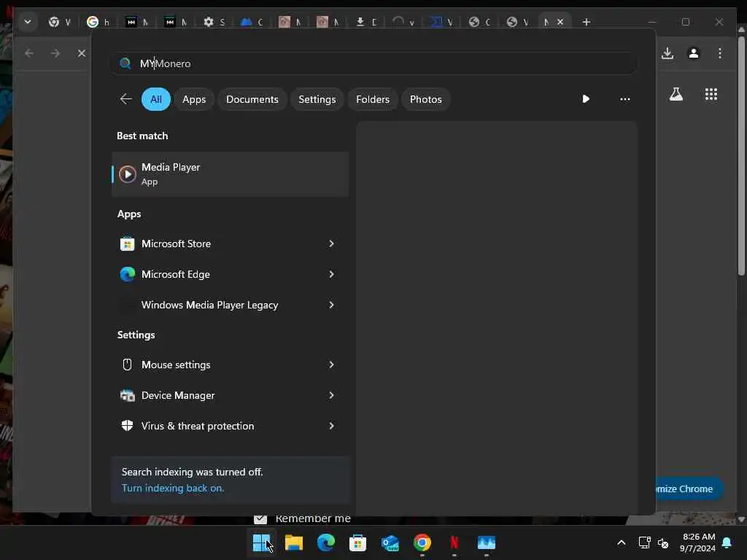Switch to Folders search filter
This screenshot has height=560, width=747.
373,99
